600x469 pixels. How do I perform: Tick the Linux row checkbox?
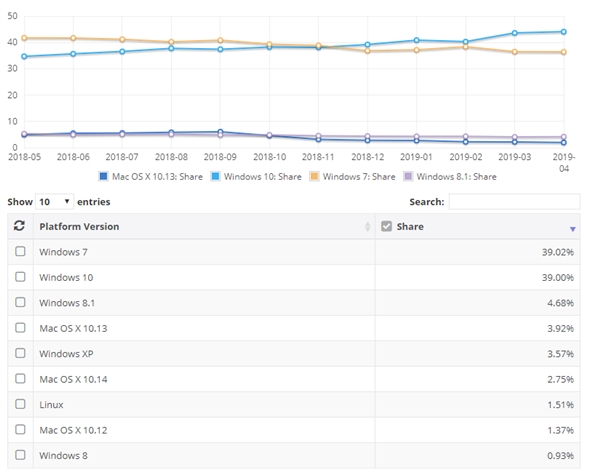pyautogui.click(x=20, y=404)
